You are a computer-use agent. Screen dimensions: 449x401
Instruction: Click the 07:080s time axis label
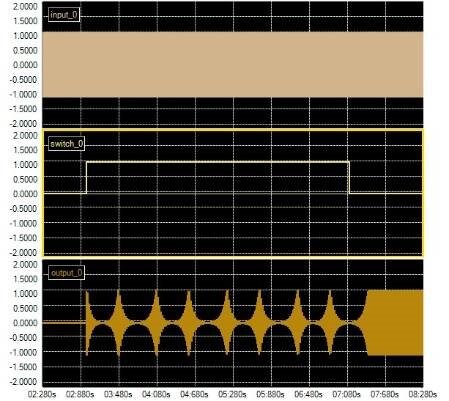(x=347, y=394)
